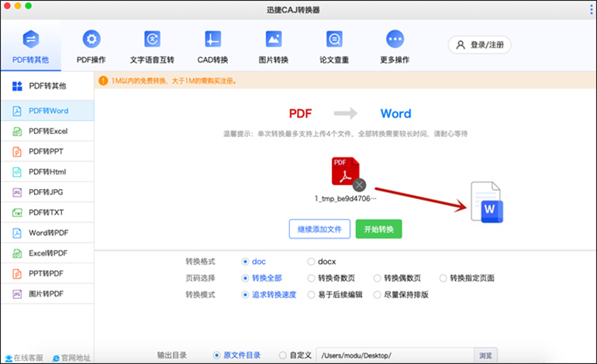
Task: Click the PDF转PPT sidebar icon
Action: (17, 151)
